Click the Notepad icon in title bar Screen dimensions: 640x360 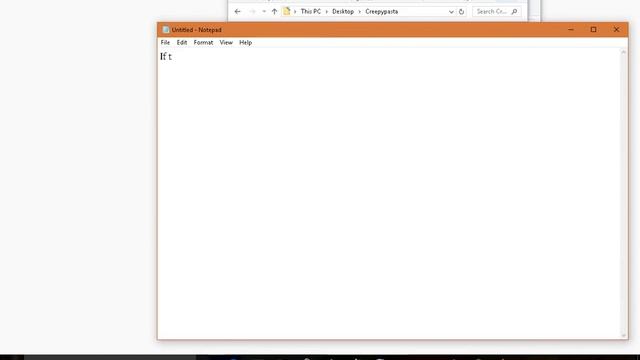(166, 30)
